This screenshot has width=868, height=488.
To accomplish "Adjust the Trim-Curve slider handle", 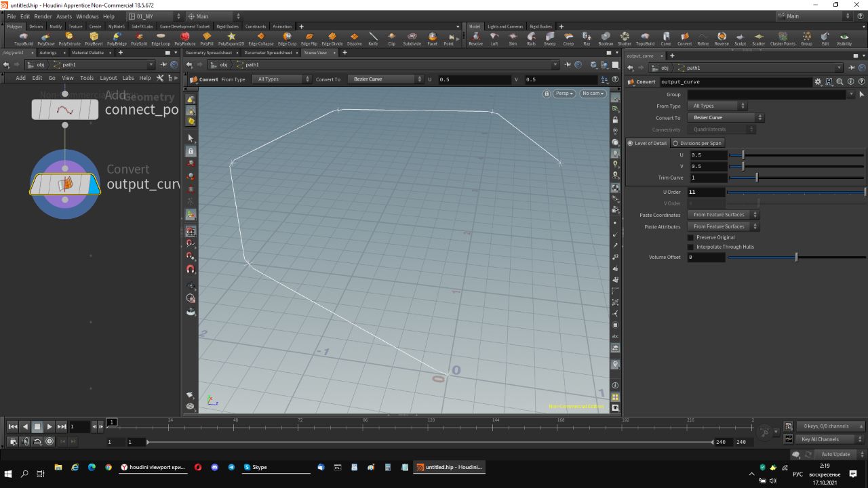I will [757, 178].
